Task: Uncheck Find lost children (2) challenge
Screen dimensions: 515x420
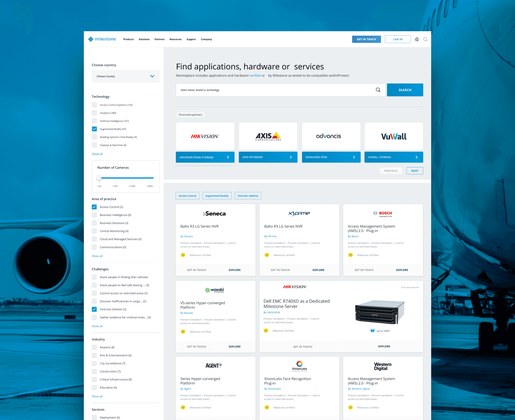Action: coord(94,309)
